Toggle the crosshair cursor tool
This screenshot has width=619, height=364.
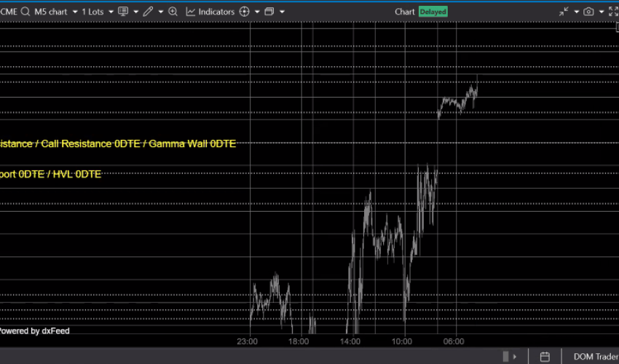pos(244,12)
